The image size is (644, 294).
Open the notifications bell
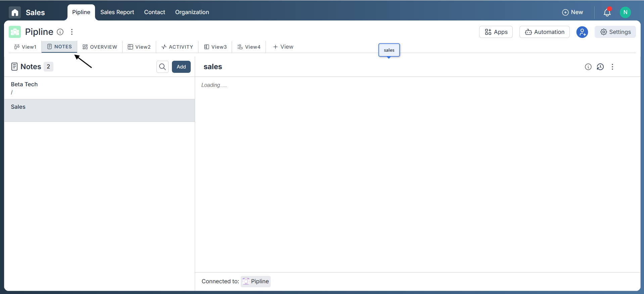click(607, 12)
